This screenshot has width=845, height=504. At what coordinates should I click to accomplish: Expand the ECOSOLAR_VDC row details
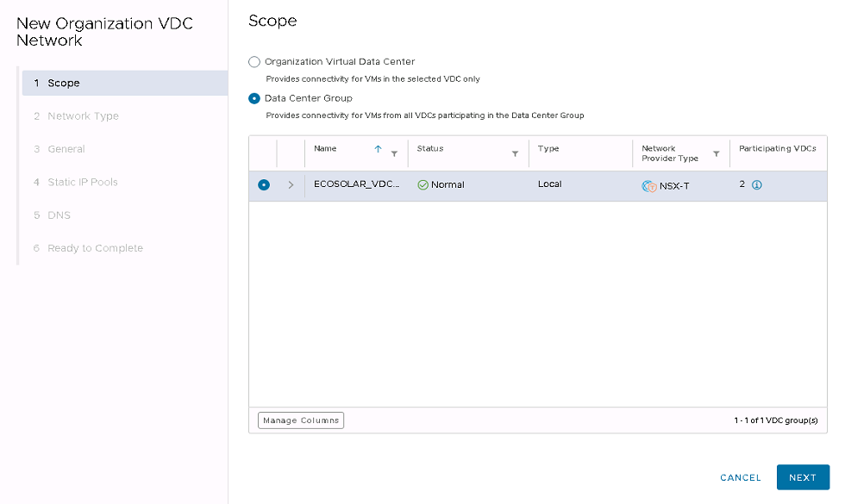tap(291, 185)
